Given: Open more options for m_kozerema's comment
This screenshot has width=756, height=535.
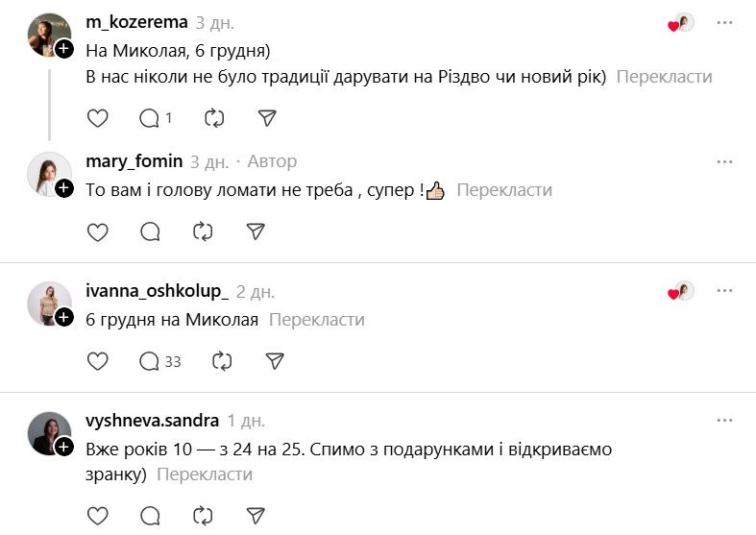Looking at the screenshot, I should click(724, 23).
